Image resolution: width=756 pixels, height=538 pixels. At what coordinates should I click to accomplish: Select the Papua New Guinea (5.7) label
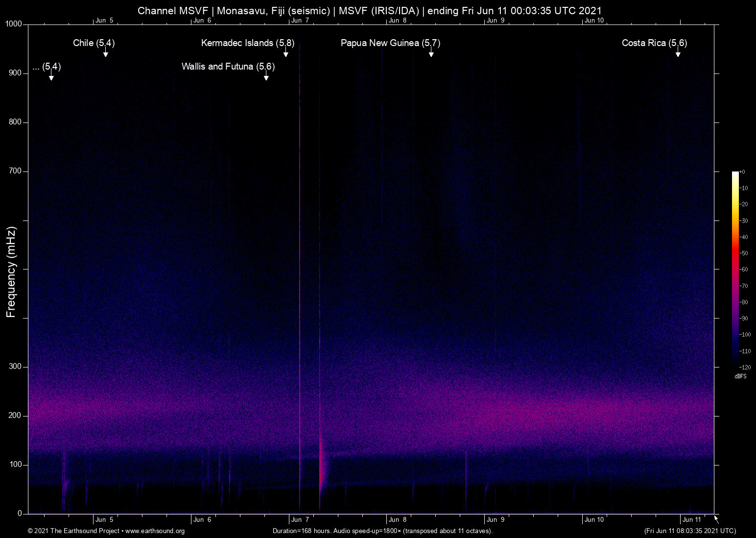[391, 43]
